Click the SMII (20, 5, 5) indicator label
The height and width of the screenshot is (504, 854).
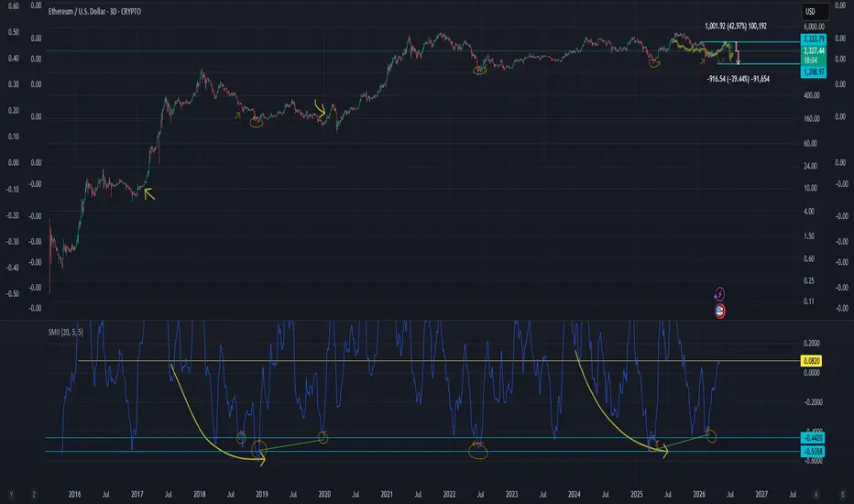(x=65, y=332)
